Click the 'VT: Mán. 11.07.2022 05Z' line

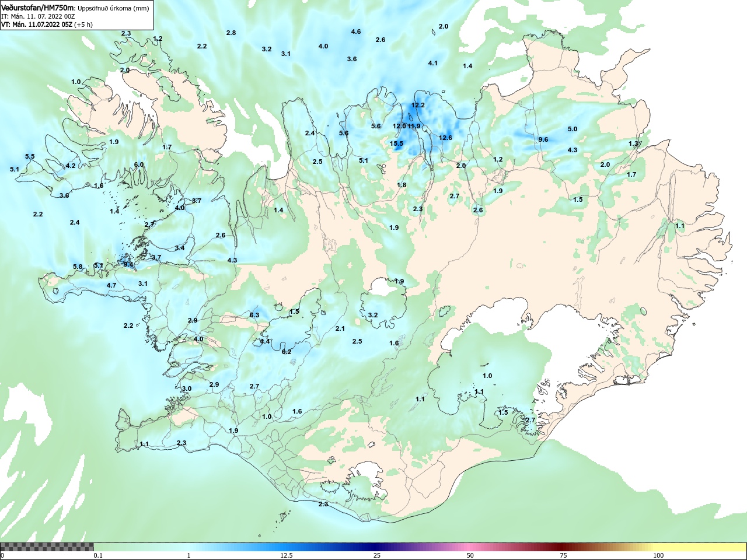tap(37, 24)
